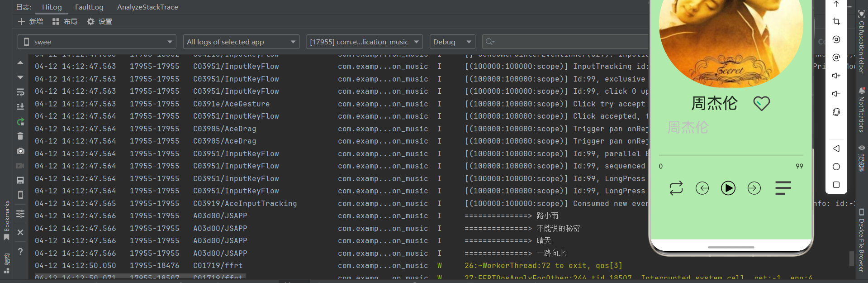868x283 pixels.
Task: Increase emulator volume icon
Action: click(x=836, y=76)
